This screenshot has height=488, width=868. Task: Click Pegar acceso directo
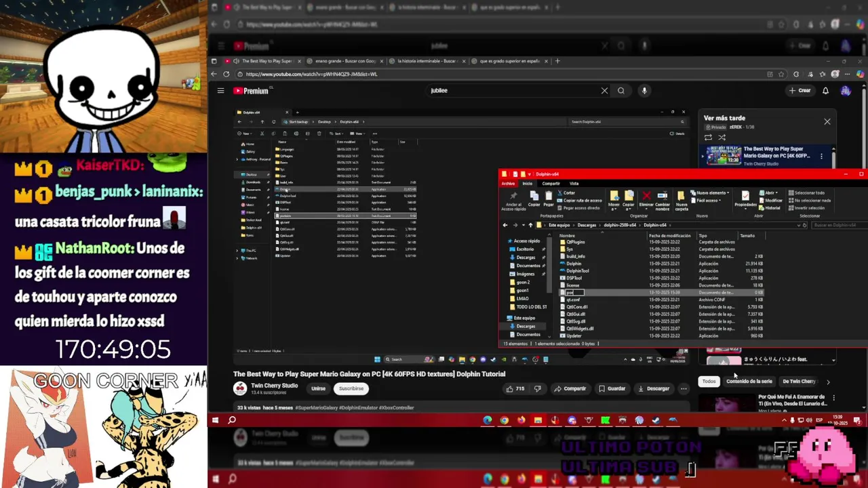click(577, 208)
